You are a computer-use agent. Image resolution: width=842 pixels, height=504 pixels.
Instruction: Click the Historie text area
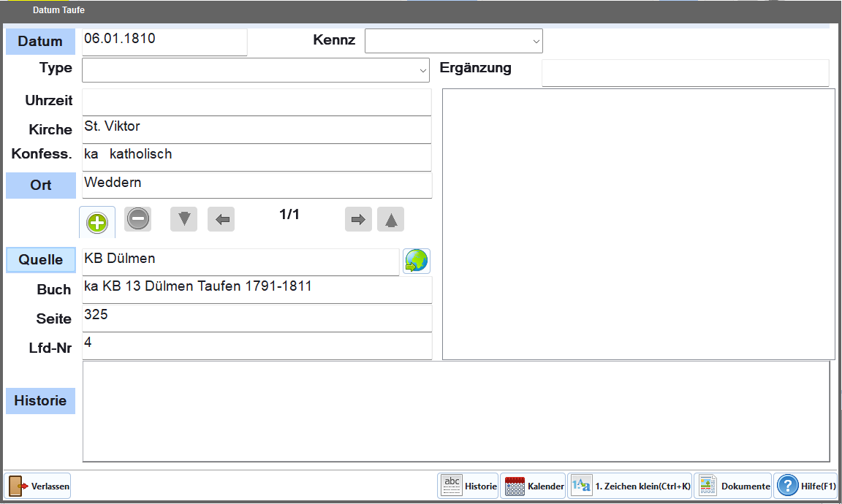pos(456,412)
